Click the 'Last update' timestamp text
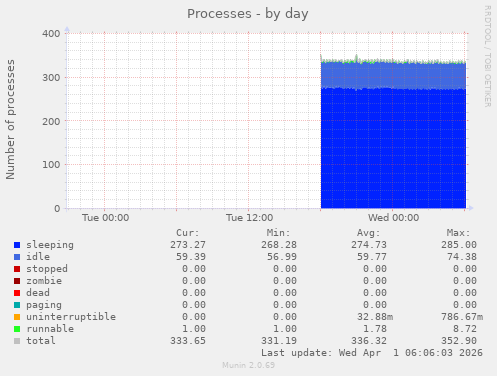This screenshot has width=497, height=376. 372,353
